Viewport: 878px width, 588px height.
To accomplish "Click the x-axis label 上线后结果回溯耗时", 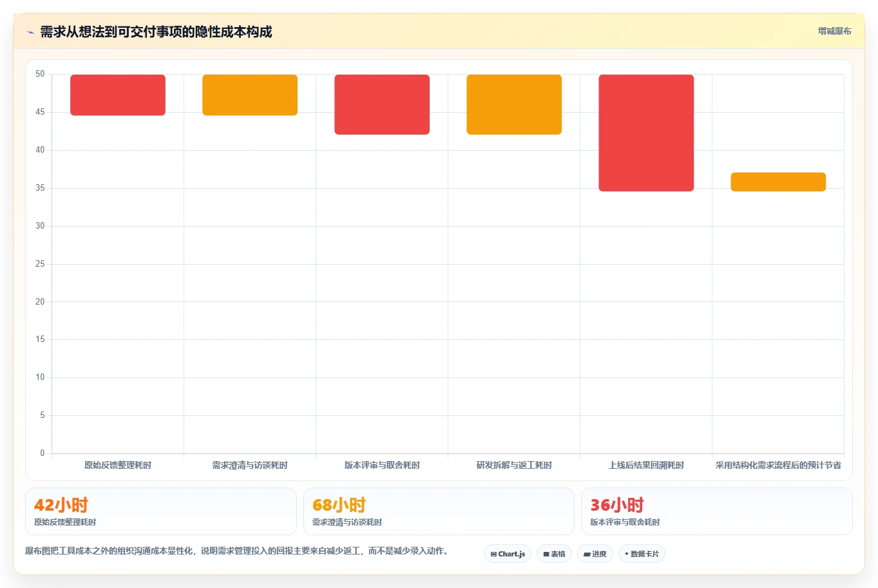I will tap(646, 465).
